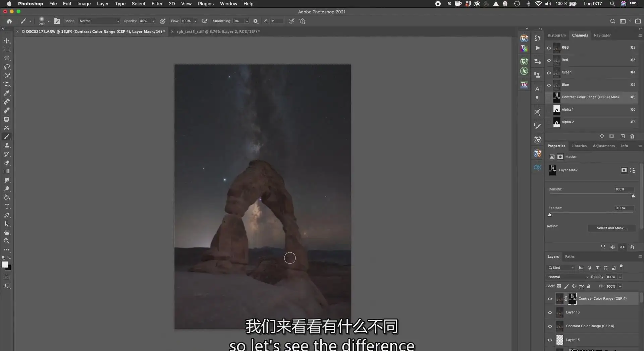Select the Crop tool

[x=7, y=84]
